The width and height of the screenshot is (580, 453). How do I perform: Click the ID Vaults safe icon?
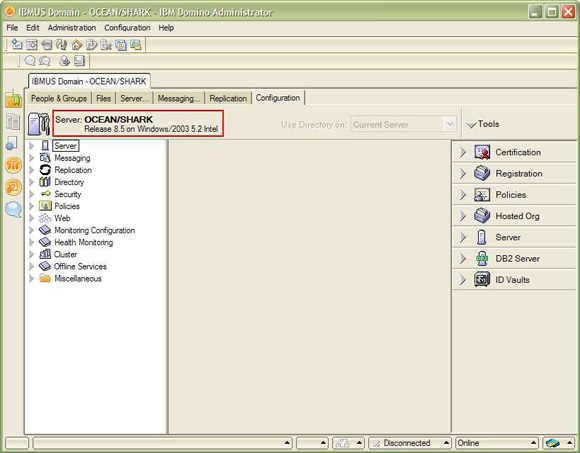(482, 280)
